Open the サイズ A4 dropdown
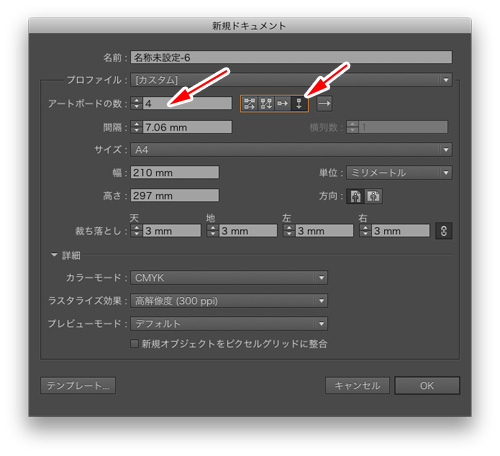Screen dimensions: 500x456 click(x=291, y=150)
